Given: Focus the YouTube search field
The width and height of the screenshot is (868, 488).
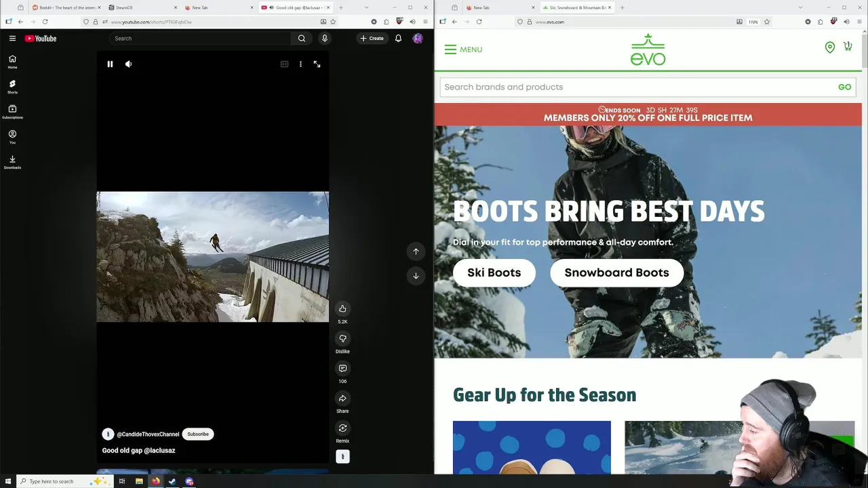Looking at the screenshot, I should pos(200,39).
